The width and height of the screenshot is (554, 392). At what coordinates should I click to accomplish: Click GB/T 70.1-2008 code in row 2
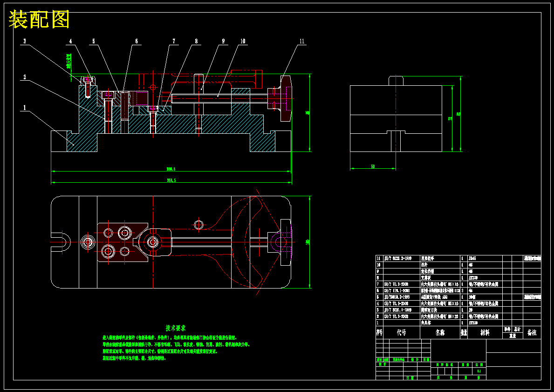click(396, 316)
